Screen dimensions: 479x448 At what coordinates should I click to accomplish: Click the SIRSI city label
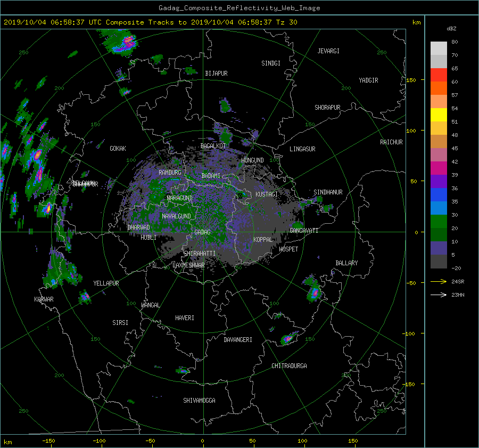[120, 323]
